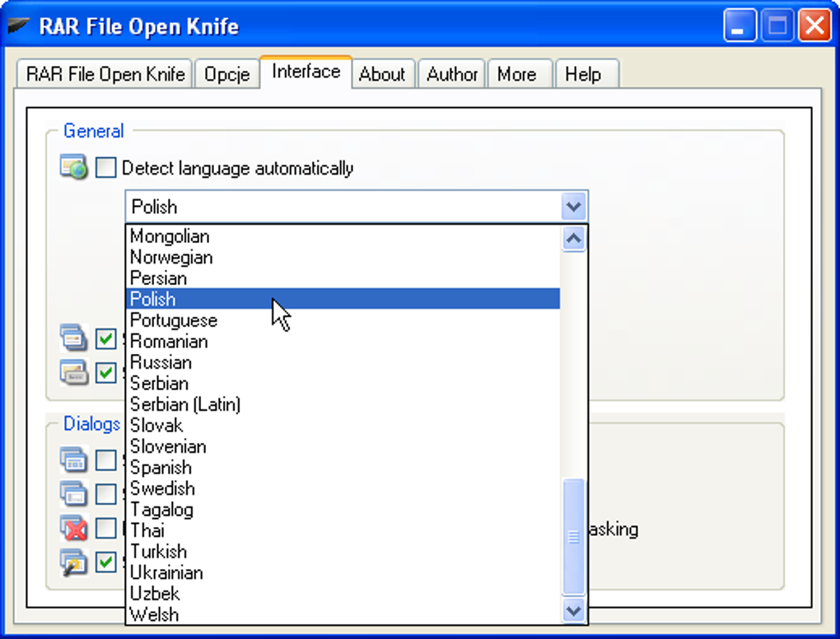840x639 pixels.
Task: Click the language globe icon beside Detect language
Action: [x=73, y=166]
